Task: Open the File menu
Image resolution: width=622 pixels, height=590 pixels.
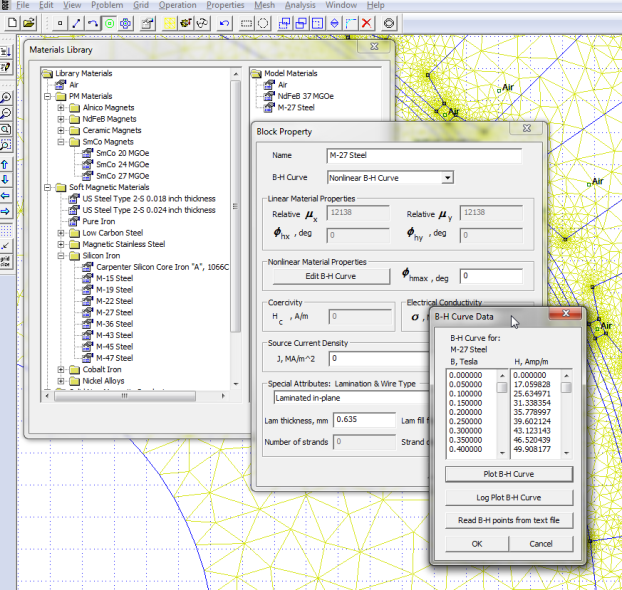Action: (23, 5)
